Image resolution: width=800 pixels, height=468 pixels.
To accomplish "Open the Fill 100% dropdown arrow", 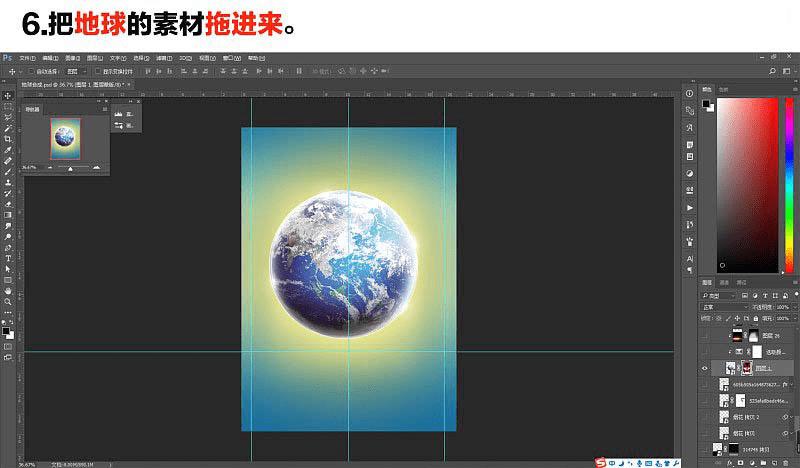I will tap(793, 318).
